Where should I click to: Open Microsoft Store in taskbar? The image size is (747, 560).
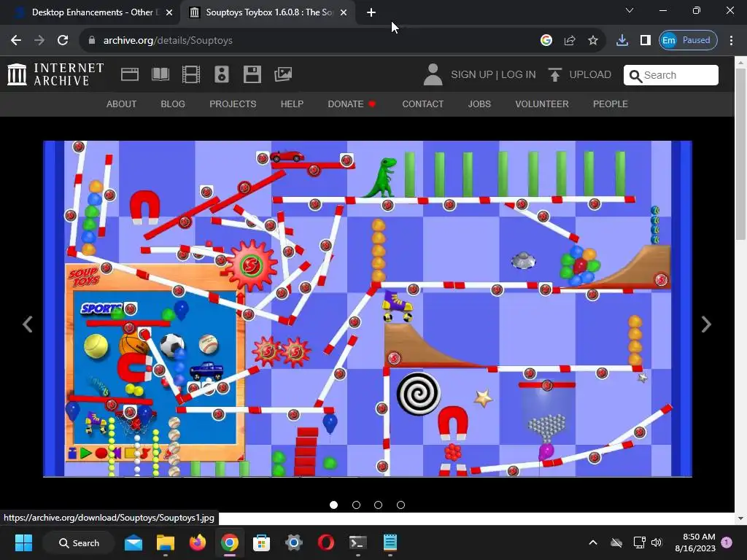pyautogui.click(x=261, y=542)
